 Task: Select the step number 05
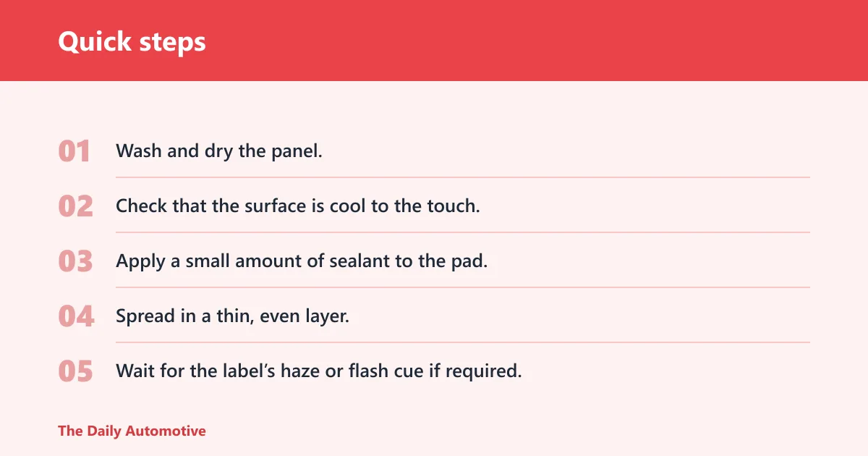[x=75, y=371]
